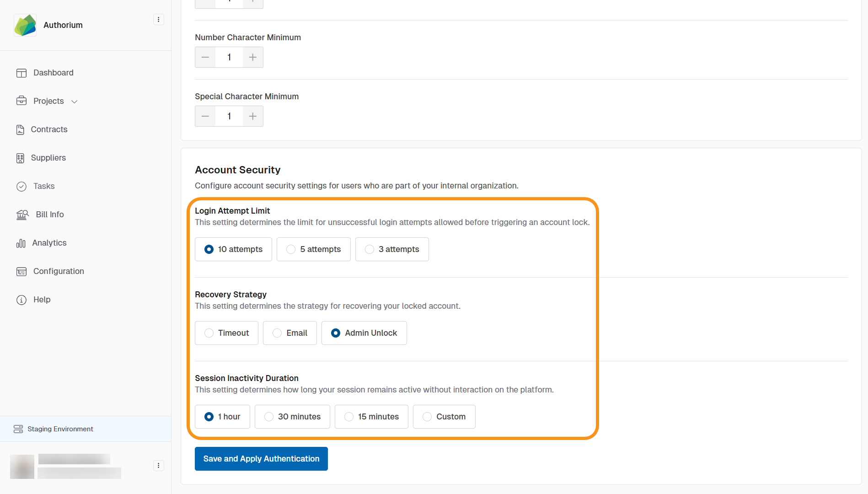
Task: Click the Number Character Minimum value field
Action: pos(229,57)
